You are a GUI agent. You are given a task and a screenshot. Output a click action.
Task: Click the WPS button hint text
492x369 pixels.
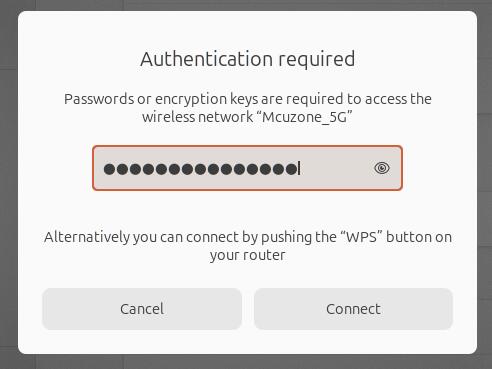[247, 246]
